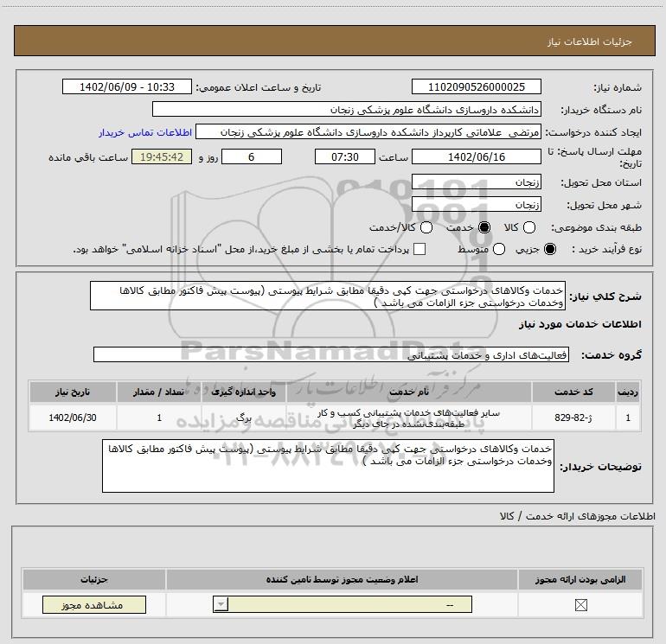Click the نام خدمت column header
666x644 pixels.
[409, 392]
